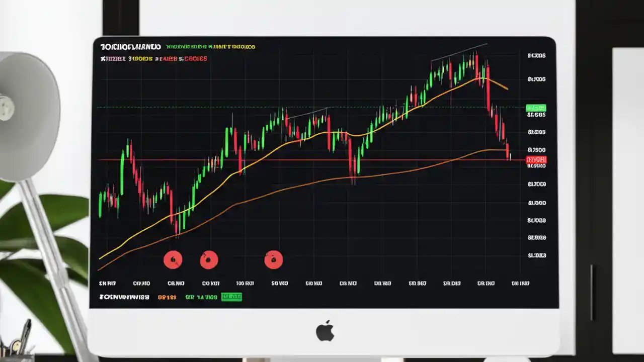
Task: Select the middle red event marker on the chart
Action: pos(209,260)
